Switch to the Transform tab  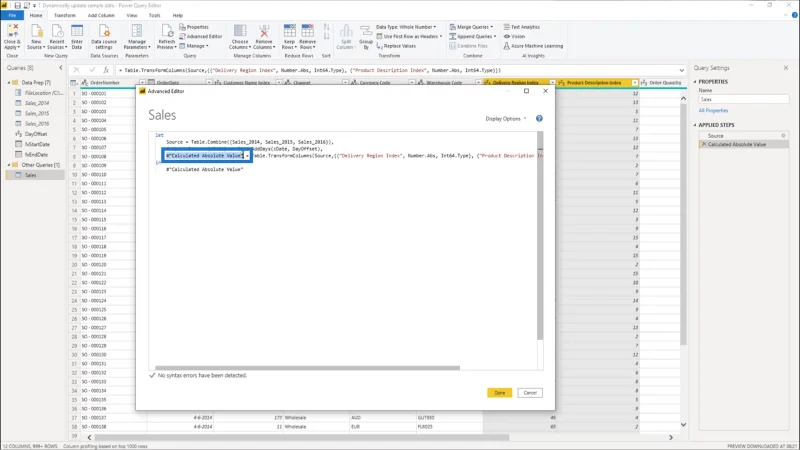[x=65, y=15]
